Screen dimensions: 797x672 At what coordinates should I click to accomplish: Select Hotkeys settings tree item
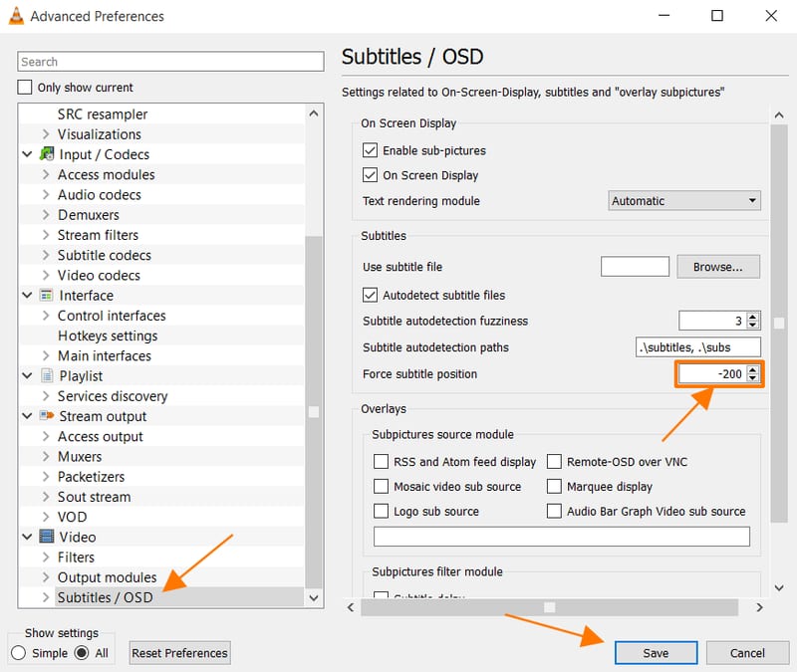108,336
